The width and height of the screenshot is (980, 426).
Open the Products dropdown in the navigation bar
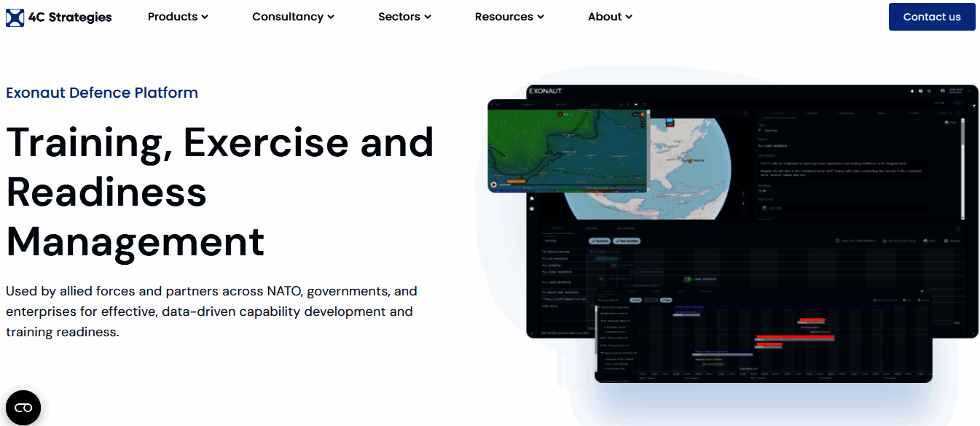pos(177,16)
